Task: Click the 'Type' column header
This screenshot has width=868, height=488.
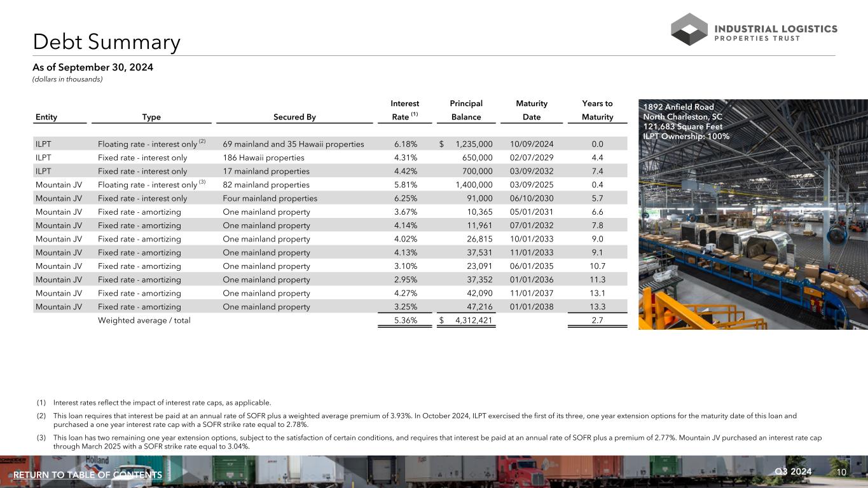Action: (x=151, y=117)
